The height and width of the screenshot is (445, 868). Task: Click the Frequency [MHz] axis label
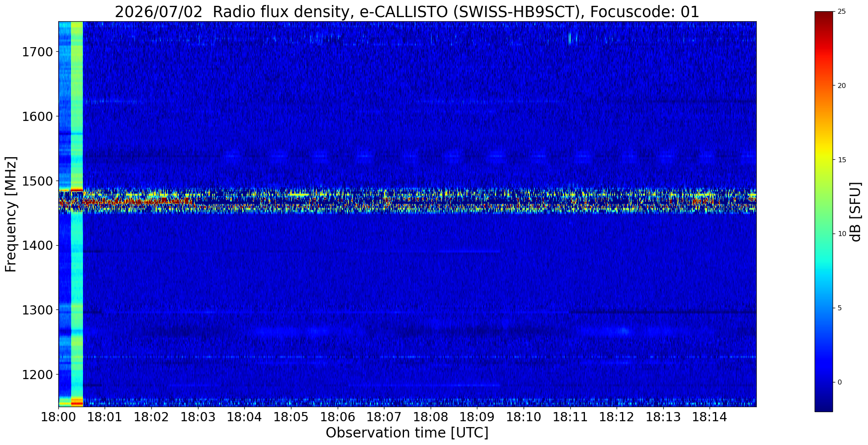tap(11, 214)
